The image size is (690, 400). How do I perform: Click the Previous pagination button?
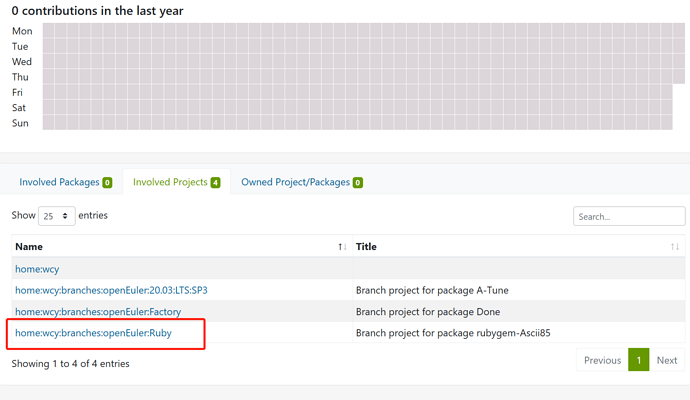(x=602, y=360)
